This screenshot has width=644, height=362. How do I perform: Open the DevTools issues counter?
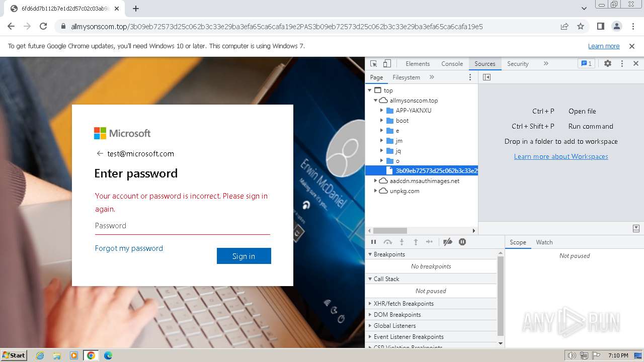click(x=586, y=63)
